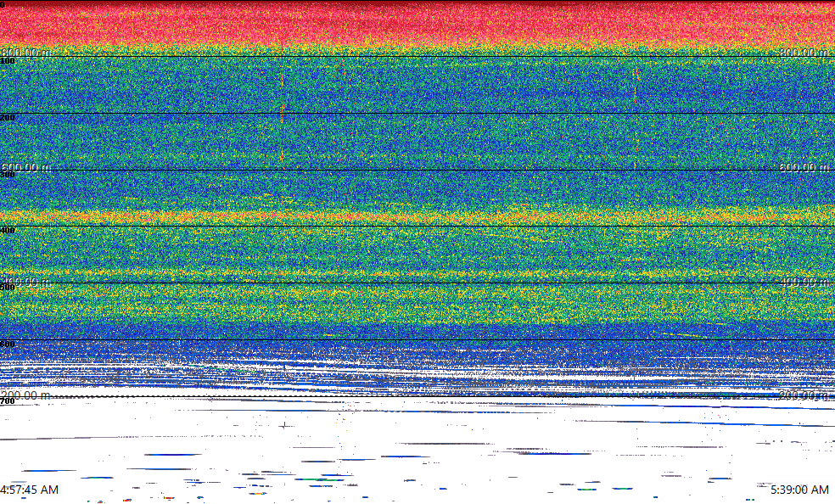Select the 100 depth grid label
The width and height of the screenshot is (835, 504).
[8, 61]
